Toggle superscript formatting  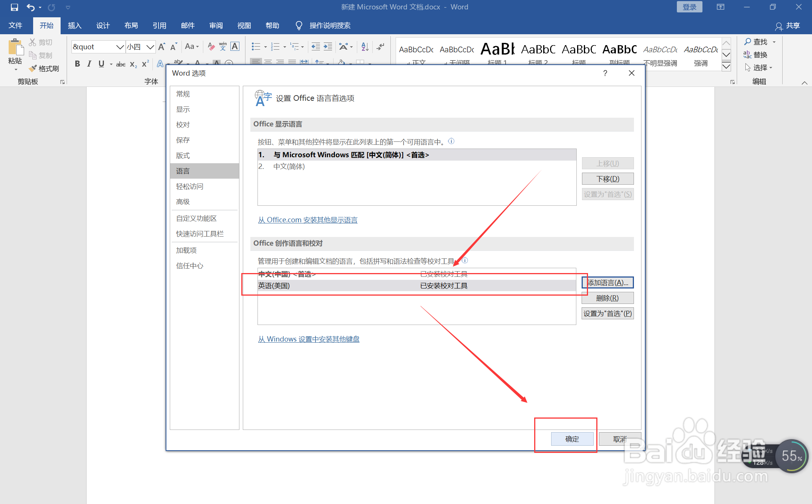pos(145,64)
